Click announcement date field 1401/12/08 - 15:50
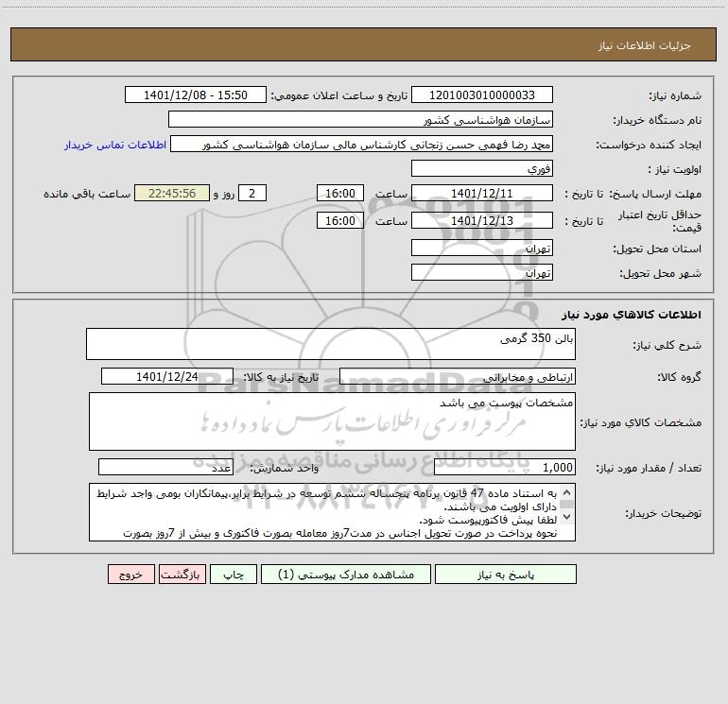728x704 pixels. click(x=196, y=94)
